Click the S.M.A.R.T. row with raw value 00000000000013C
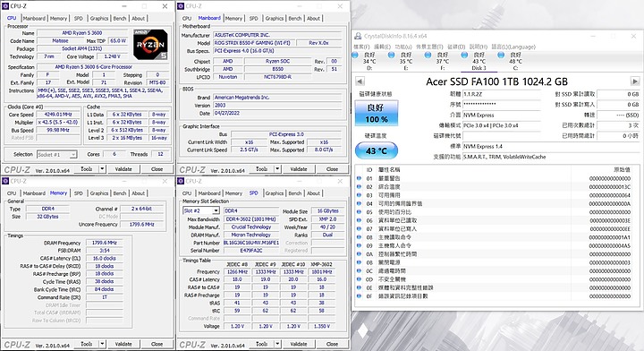Viewport: 644px width, 351px height. click(x=498, y=186)
